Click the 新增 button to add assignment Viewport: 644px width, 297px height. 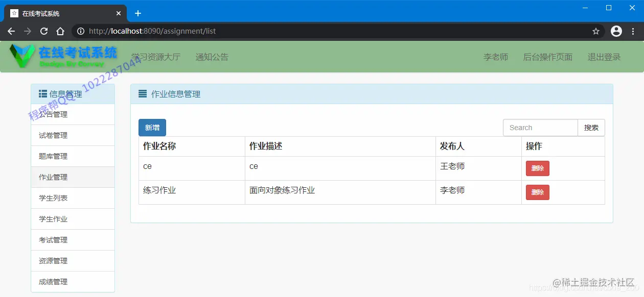[x=152, y=127]
